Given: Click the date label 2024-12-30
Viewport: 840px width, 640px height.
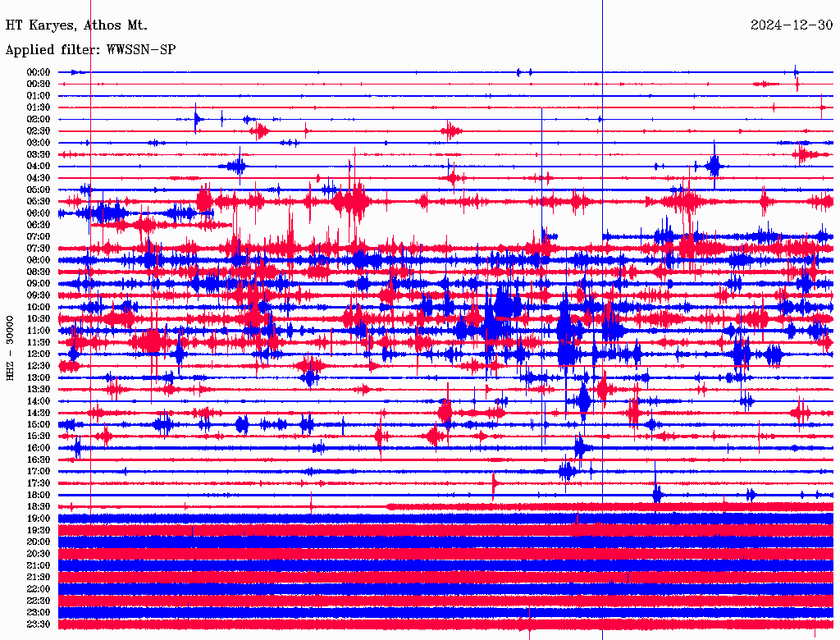Looking at the screenshot, I should pos(792,25).
